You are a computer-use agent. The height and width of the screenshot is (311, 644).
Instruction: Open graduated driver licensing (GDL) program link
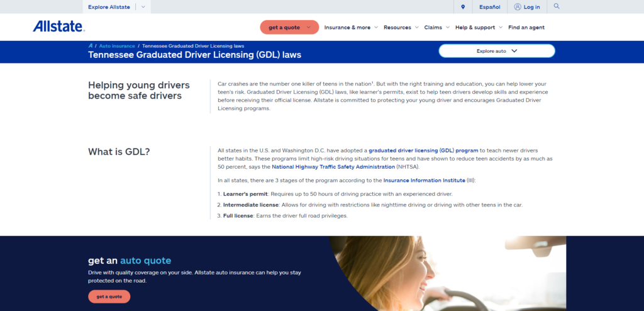click(423, 150)
